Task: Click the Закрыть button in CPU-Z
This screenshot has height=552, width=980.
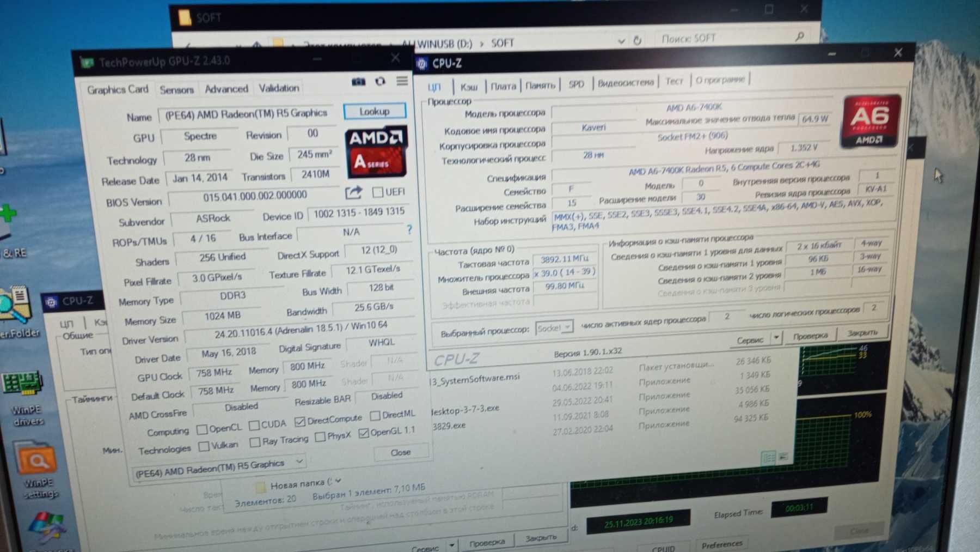Action: [862, 332]
